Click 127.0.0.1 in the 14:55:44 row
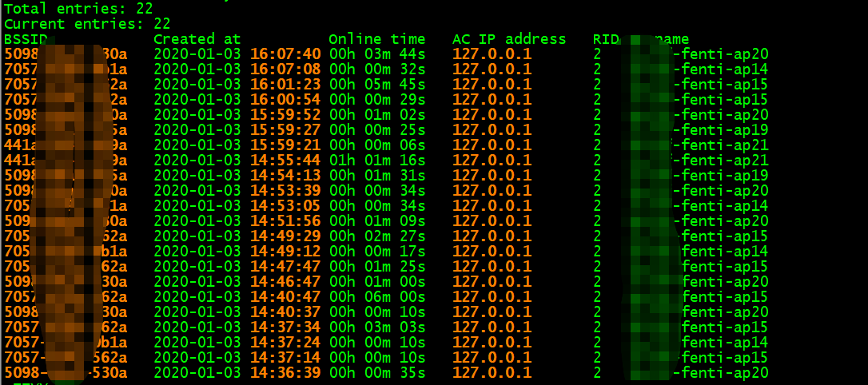Viewport: 868px width, 385px height. click(x=492, y=161)
